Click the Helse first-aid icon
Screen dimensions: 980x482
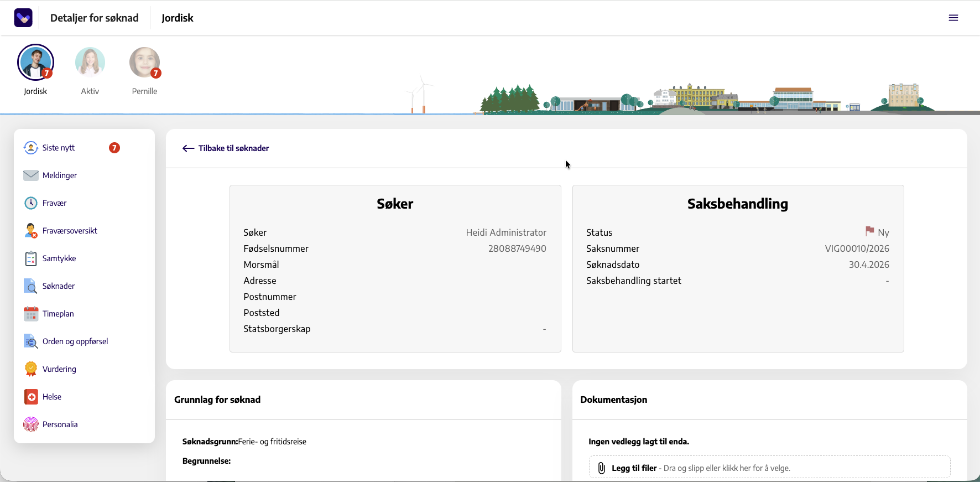coord(32,397)
